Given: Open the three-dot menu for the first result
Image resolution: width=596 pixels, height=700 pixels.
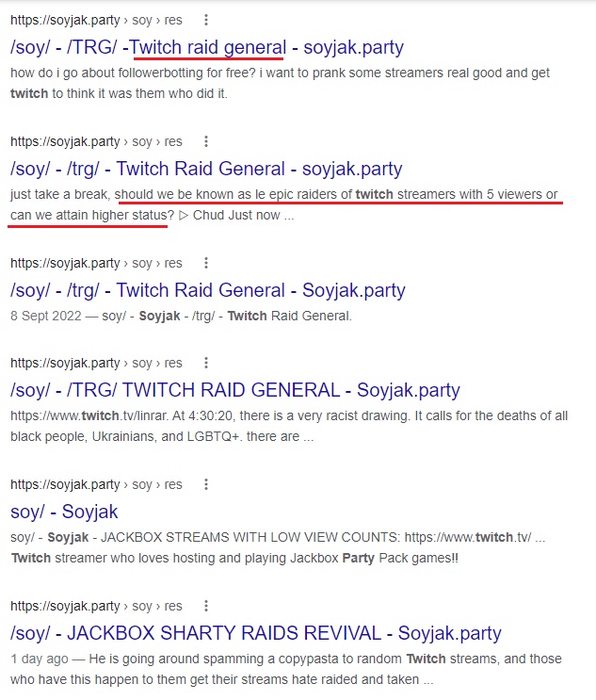Looking at the screenshot, I should coord(205,20).
